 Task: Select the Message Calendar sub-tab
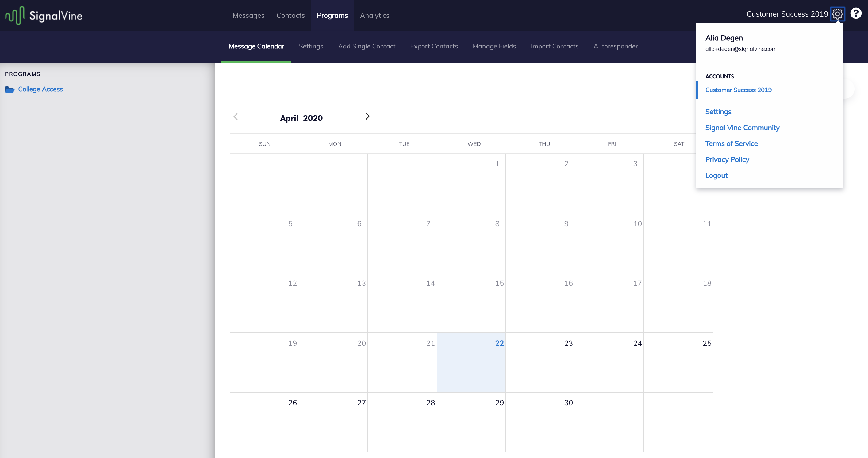coord(256,47)
